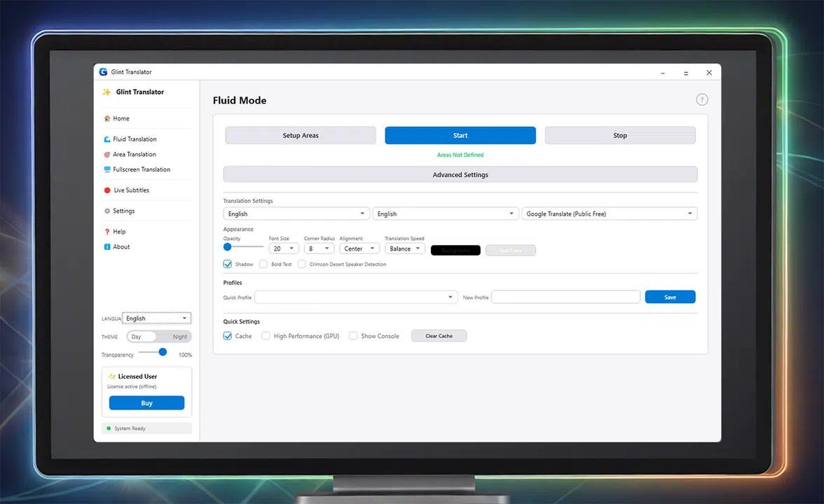The width and height of the screenshot is (824, 504).
Task: Click the sparkle icon beside Glint Translator heading
Action: (x=107, y=92)
